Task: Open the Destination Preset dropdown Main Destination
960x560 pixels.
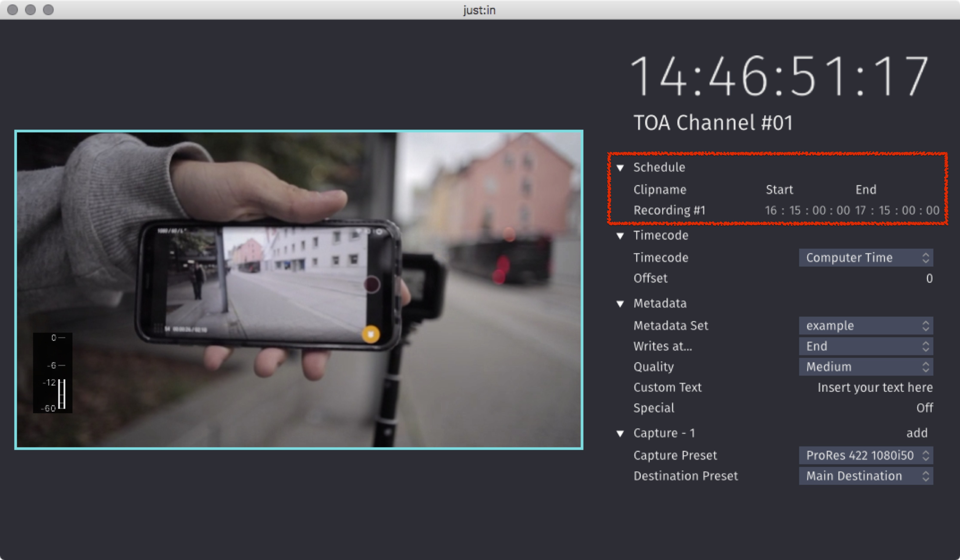Action: tap(866, 476)
